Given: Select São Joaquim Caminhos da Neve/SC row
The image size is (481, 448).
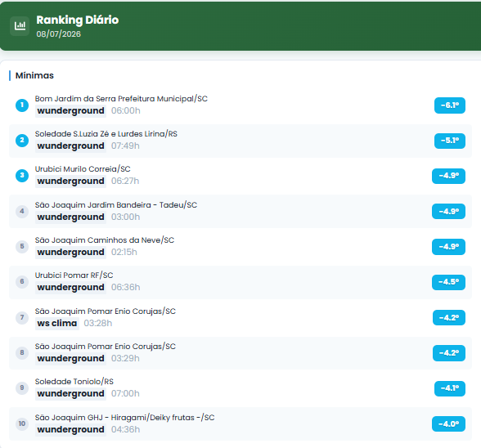Looking at the screenshot, I should pos(240,247).
